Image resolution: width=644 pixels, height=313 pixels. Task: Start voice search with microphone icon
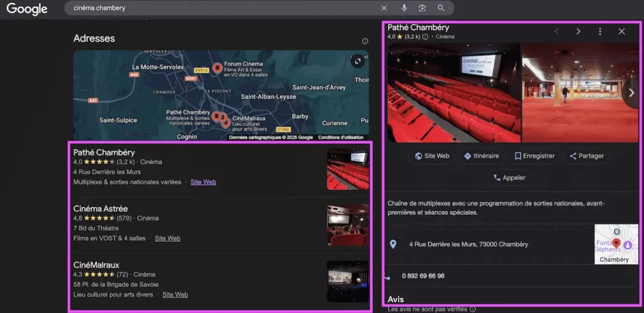coord(404,8)
